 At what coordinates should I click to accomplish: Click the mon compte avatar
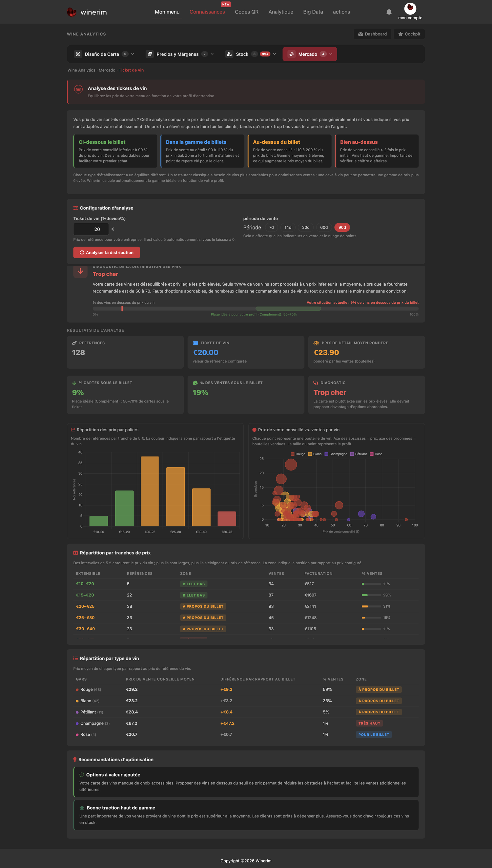pos(410,8)
